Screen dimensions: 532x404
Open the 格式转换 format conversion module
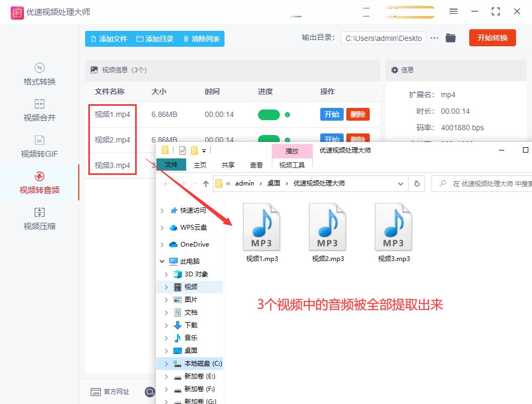click(39, 74)
